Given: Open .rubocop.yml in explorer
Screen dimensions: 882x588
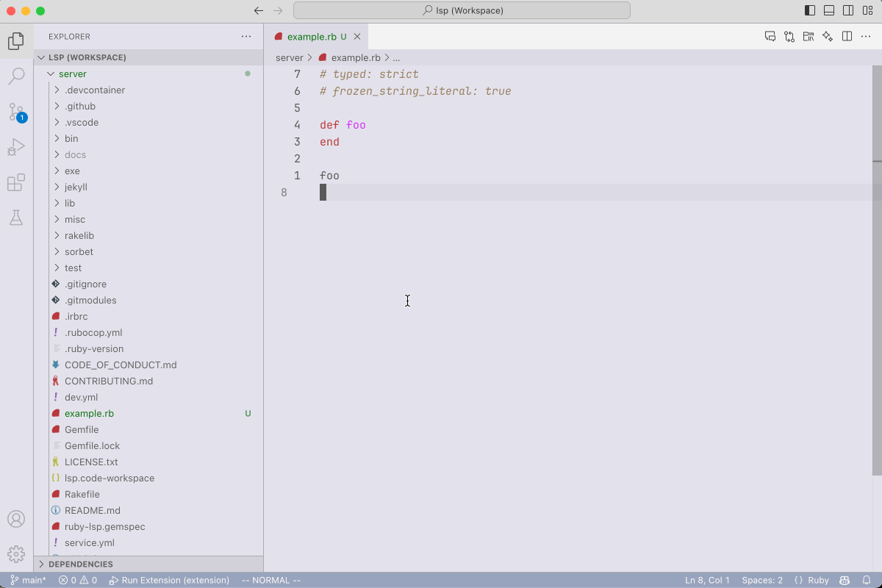Looking at the screenshot, I should click(x=148, y=332).
